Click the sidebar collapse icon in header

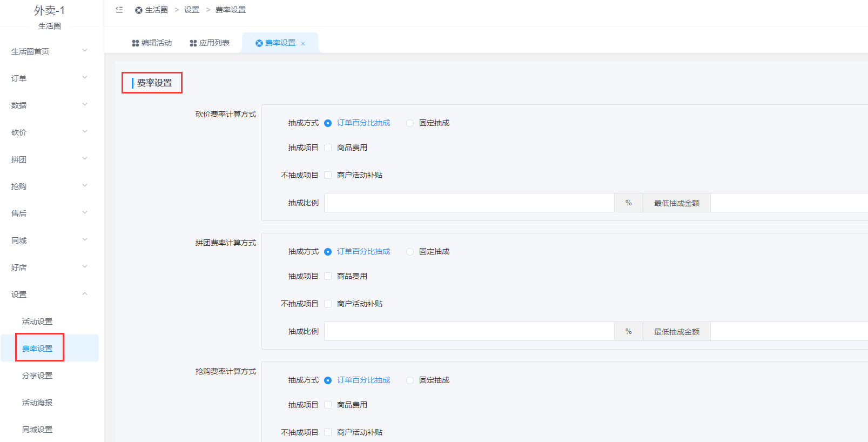pos(119,10)
